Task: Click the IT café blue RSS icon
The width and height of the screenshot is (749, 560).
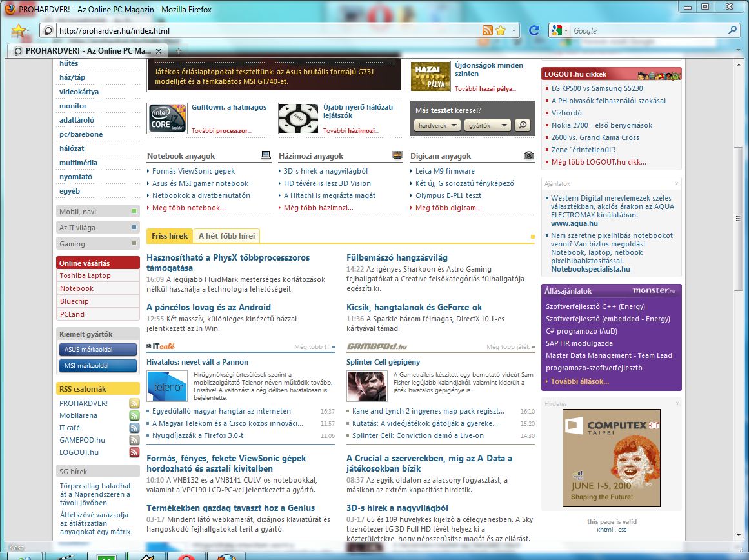Action: 134,428
